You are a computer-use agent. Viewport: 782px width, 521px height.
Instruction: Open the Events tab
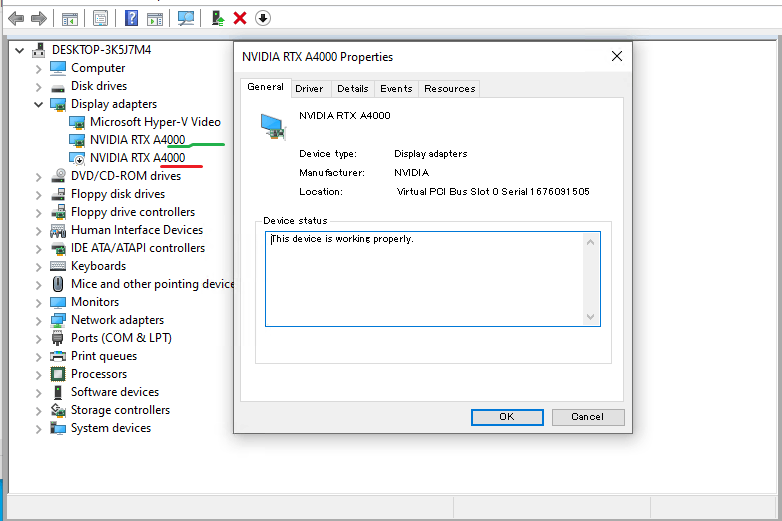click(x=396, y=89)
